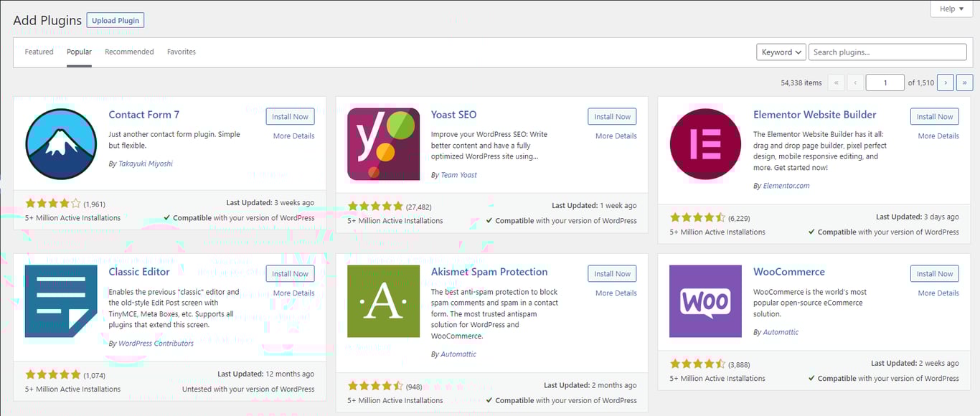
Task: Visit the Team Yoast author link
Action: point(458,174)
